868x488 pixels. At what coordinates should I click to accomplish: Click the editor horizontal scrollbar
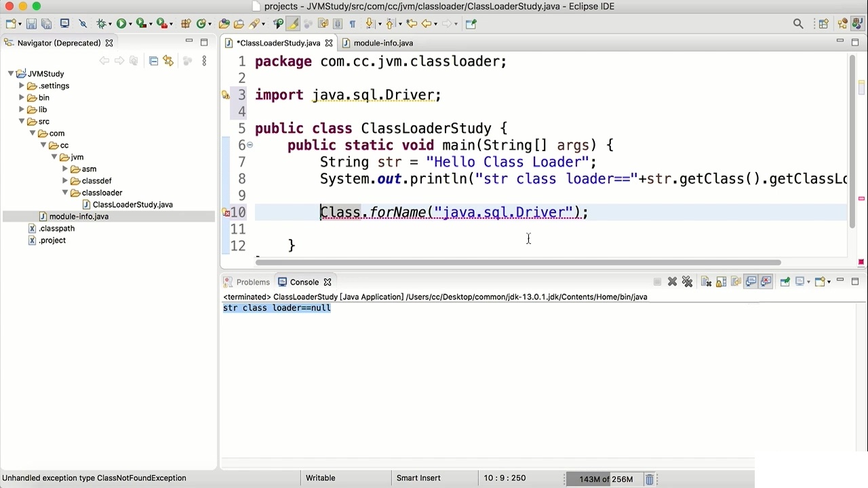(519, 262)
